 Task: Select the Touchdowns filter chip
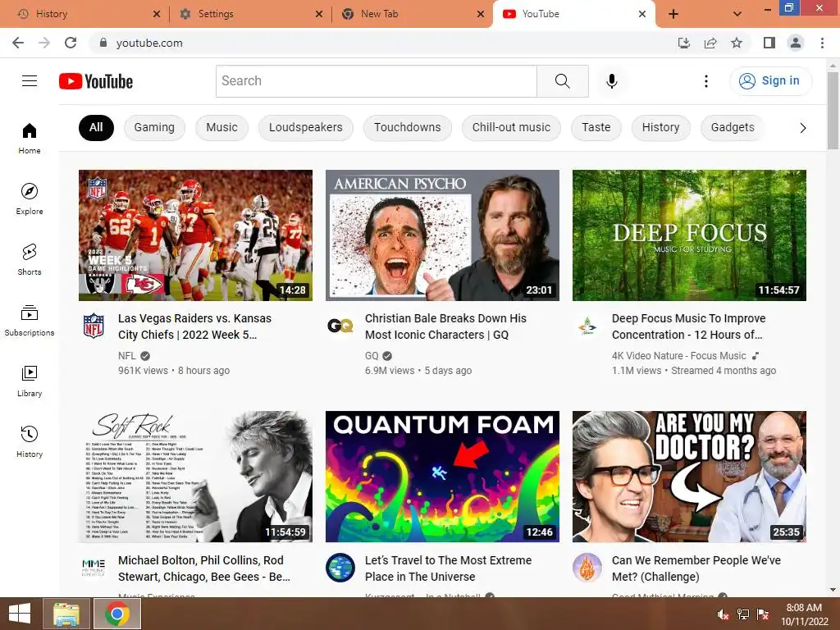tap(407, 127)
